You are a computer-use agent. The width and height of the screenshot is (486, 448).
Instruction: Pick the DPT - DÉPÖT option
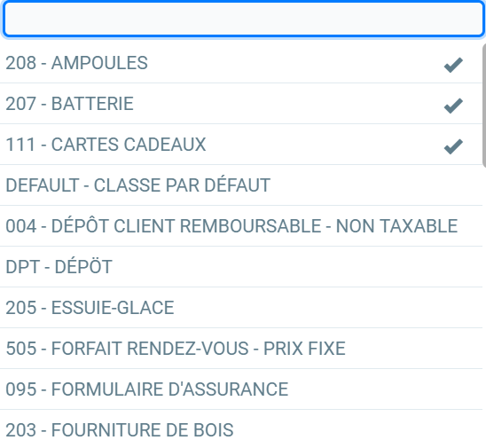coord(241,267)
